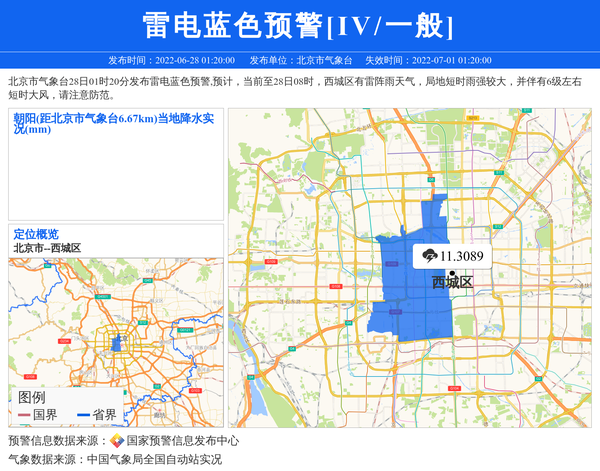This screenshot has width=600, height=471.
Task: Click the small Beijing overview map thumbnail
Action: [115, 320]
